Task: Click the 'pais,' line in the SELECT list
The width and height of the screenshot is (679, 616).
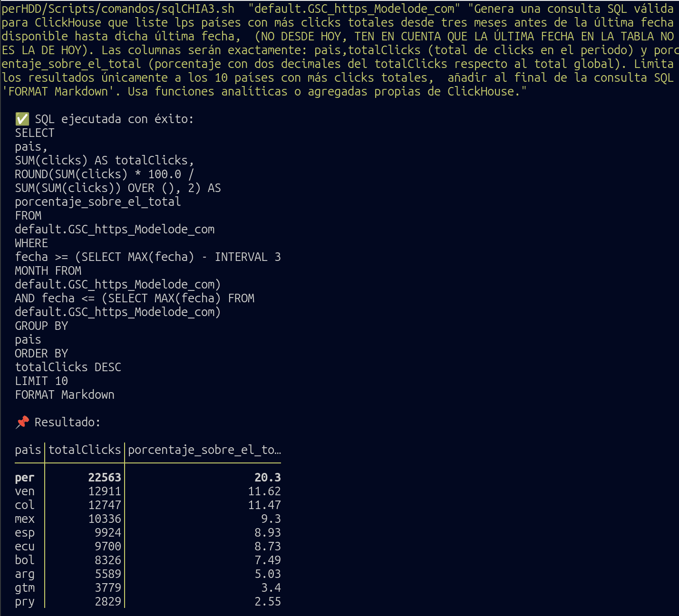Action: pyautogui.click(x=31, y=147)
